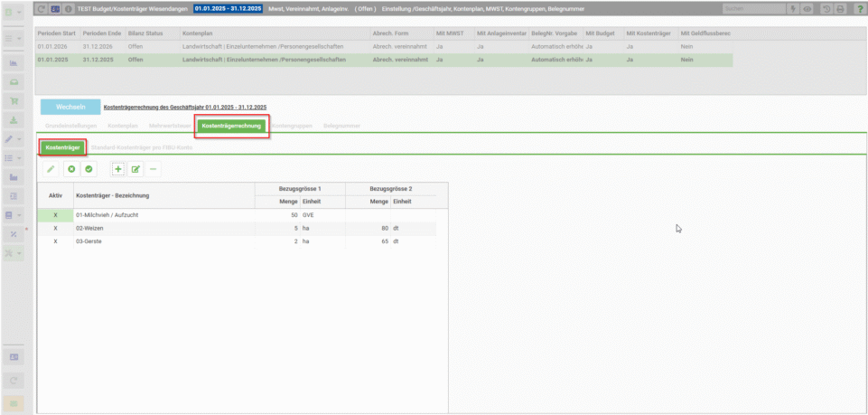The width and height of the screenshot is (868, 415).
Task: Click the Suchen search field
Action: [x=754, y=9]
